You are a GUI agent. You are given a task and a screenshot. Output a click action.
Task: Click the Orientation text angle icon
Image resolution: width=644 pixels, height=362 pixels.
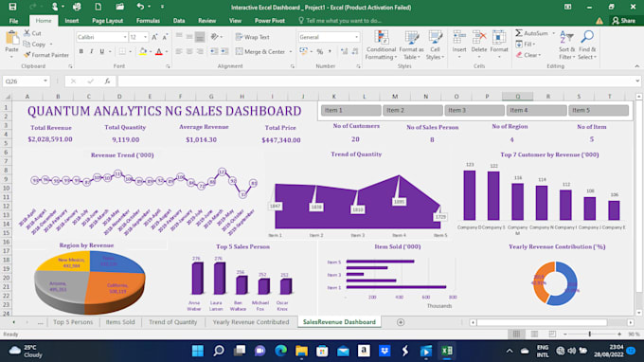tap(214, 37)
